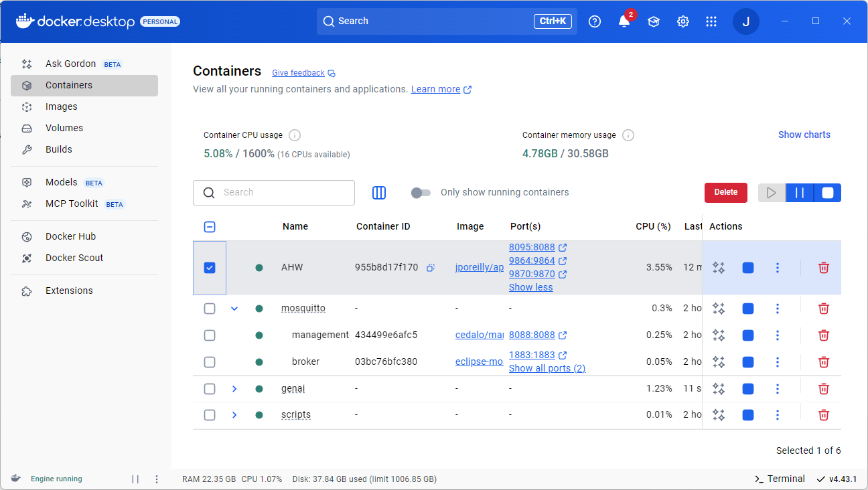Stop the broker container
Screen dimensions: 868x490
(x=748, y=362)
